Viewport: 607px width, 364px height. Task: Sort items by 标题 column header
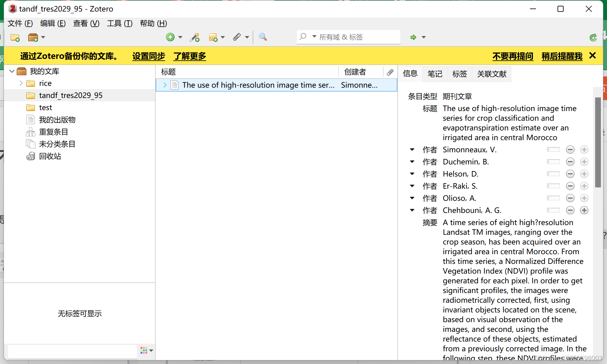click(x=247, y=72)
